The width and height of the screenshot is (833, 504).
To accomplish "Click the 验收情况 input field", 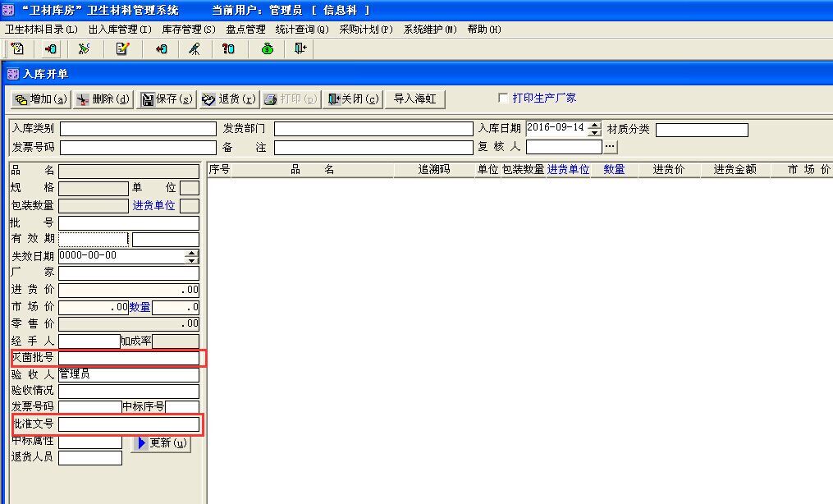I will (x=129, y=392).
